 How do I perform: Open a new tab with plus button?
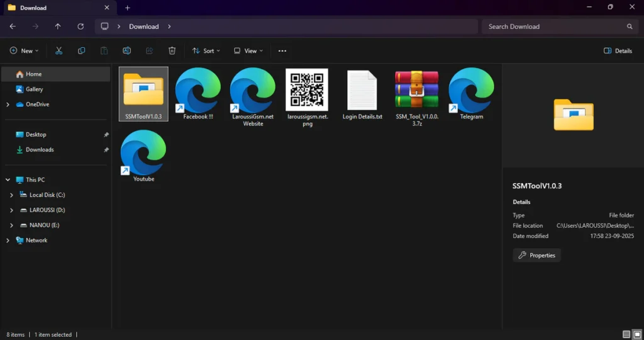click(x=128, y=8)
